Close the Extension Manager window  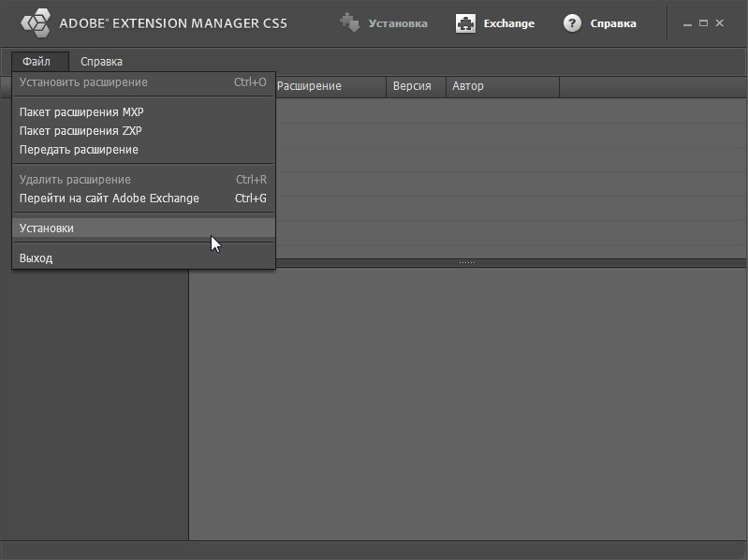pos(719,22)
